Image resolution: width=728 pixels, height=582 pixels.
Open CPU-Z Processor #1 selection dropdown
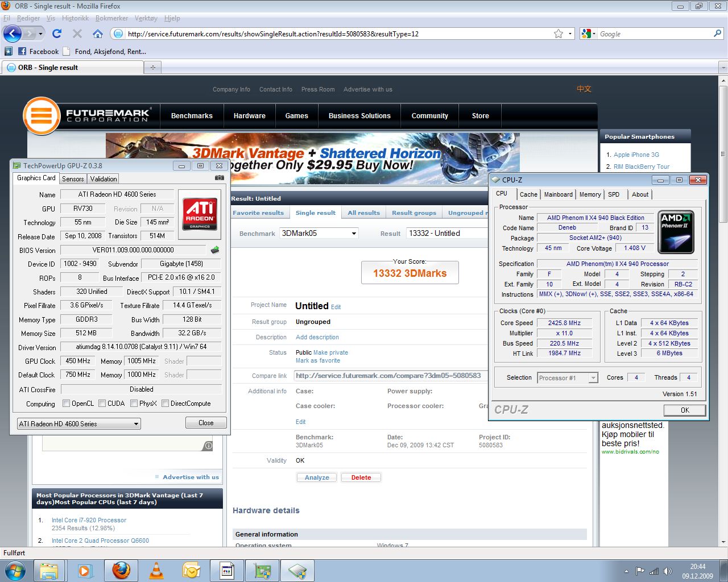[x=568, y=377]
